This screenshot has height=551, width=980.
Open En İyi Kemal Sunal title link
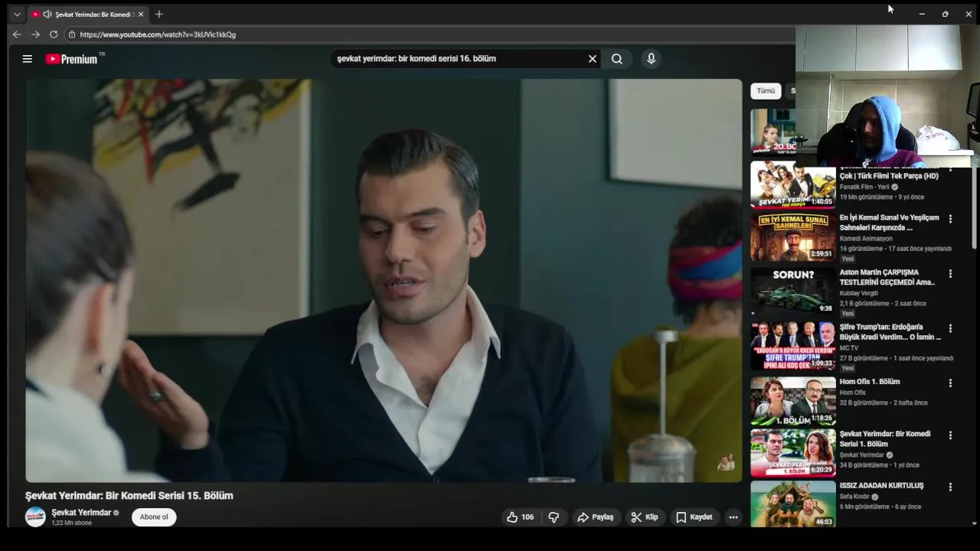[x=889, y=223]
